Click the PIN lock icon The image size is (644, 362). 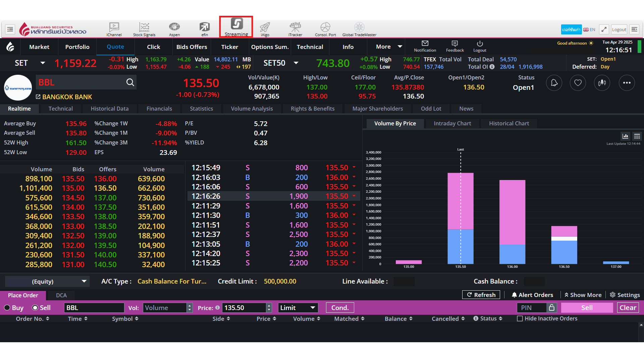tap(552, 308)
